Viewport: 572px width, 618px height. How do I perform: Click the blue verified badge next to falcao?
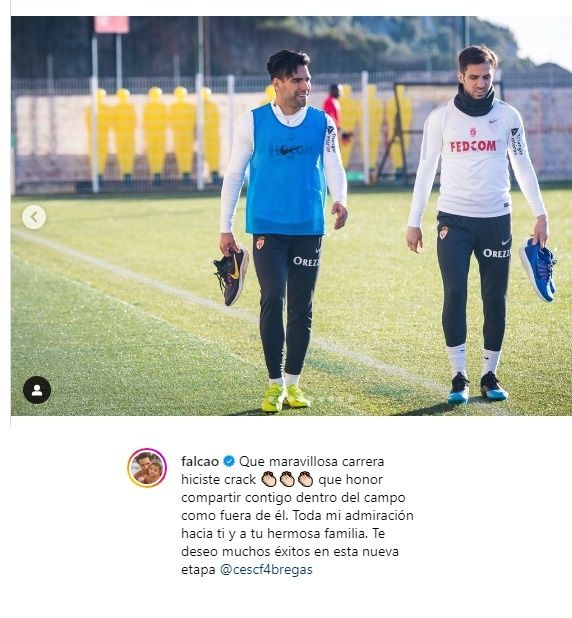(229, 461)
